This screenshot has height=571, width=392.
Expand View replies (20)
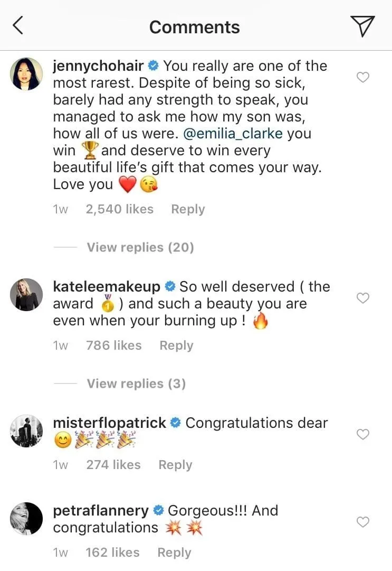point(140,247)
